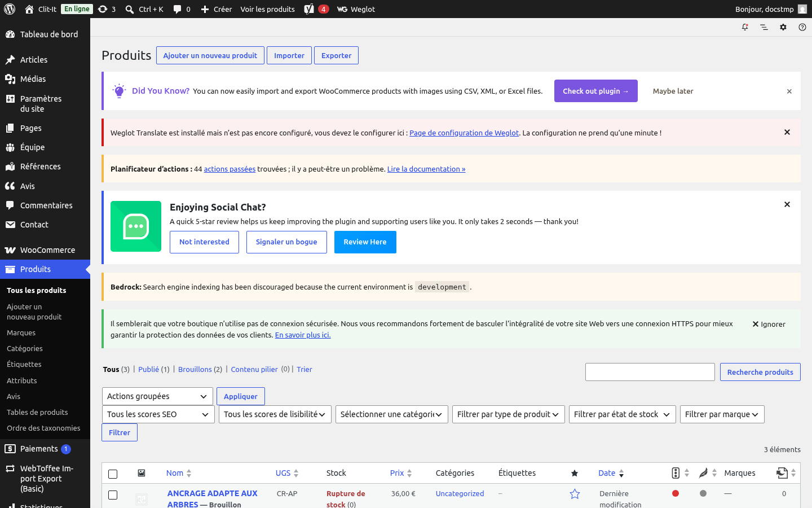Viewport: 812px width, 508px height.
Task: Open user avatar next to Bonjour docstmp
Action: [802, 9]
